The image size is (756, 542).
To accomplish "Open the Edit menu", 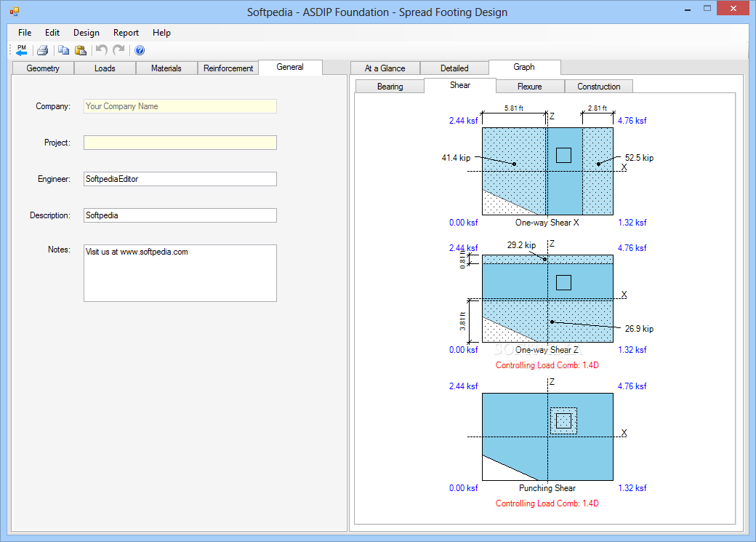I will pyautogui.click(x=52, y=32).
